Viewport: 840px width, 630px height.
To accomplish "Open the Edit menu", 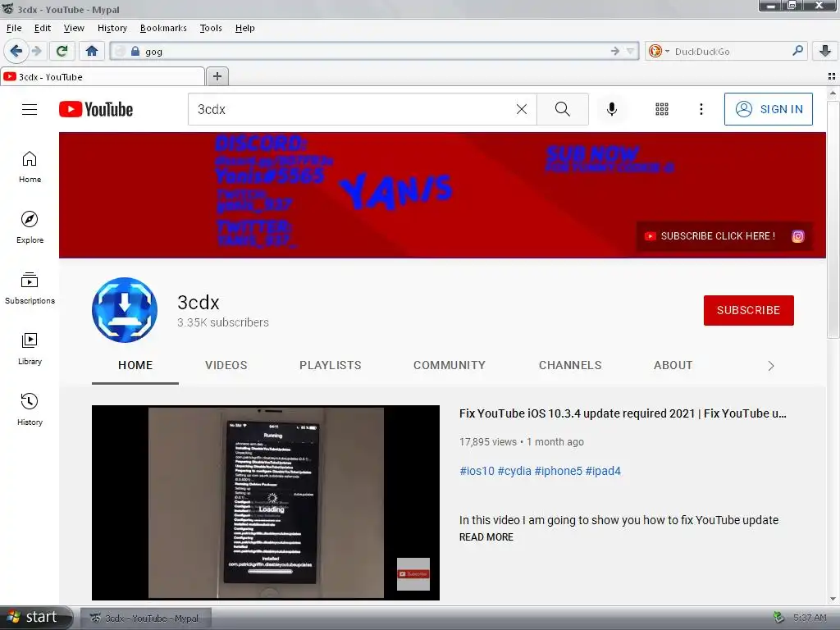I will pyautogui.click(x=43, y=28).
